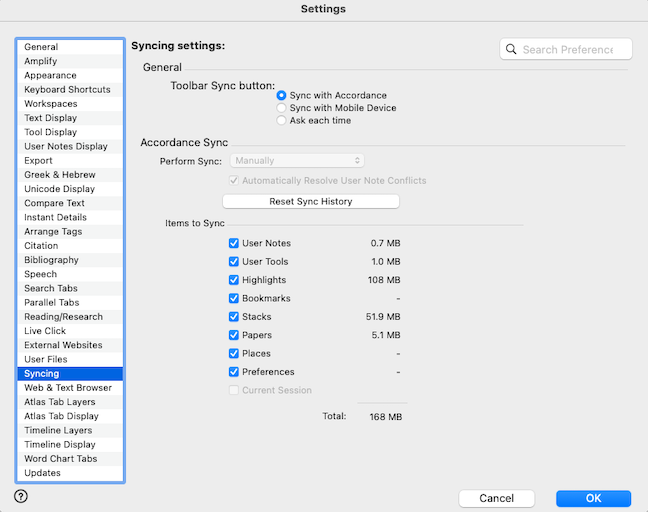Toggle the Bookmarks checkbox
648x512 pixels.
click(233, 298)
